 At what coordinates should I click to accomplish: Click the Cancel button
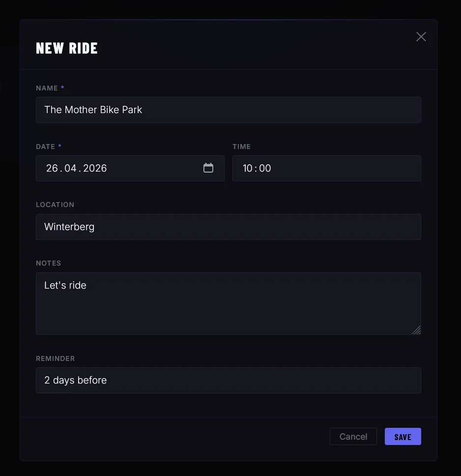click(353, 436)
